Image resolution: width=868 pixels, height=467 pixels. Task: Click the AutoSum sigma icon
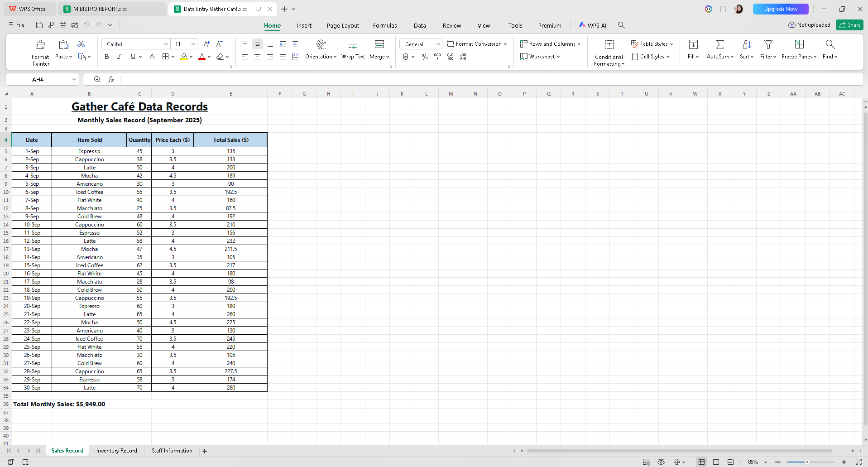[720, 44]
